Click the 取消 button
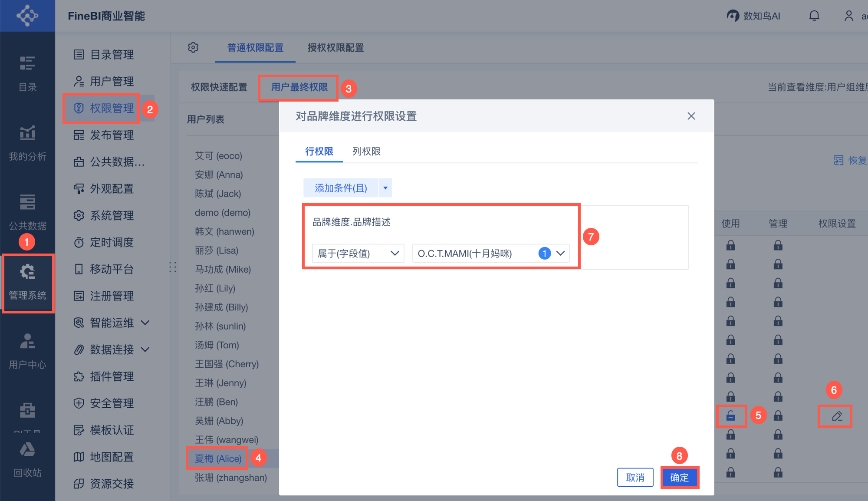 (x=635, y=478)
